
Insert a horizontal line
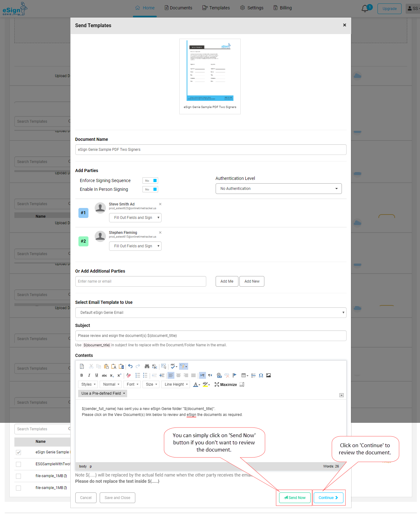(x=253, y=375)
